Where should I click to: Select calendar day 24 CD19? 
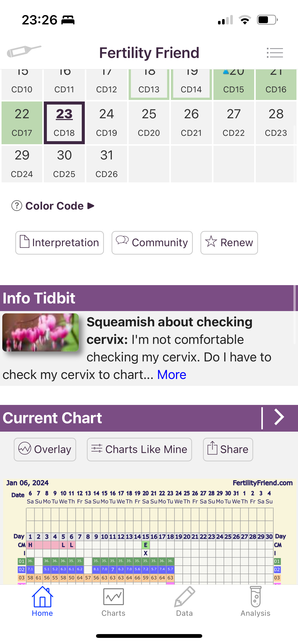[x=106, y=123]
